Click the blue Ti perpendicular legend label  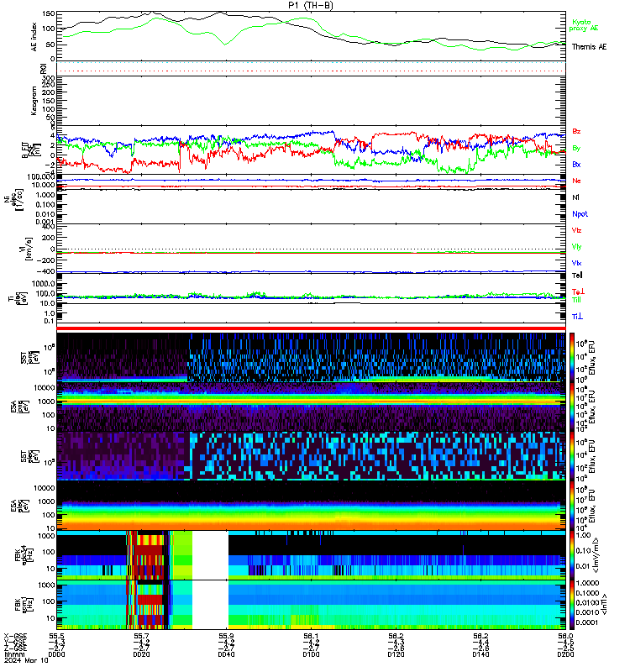[x=577, y=317]
